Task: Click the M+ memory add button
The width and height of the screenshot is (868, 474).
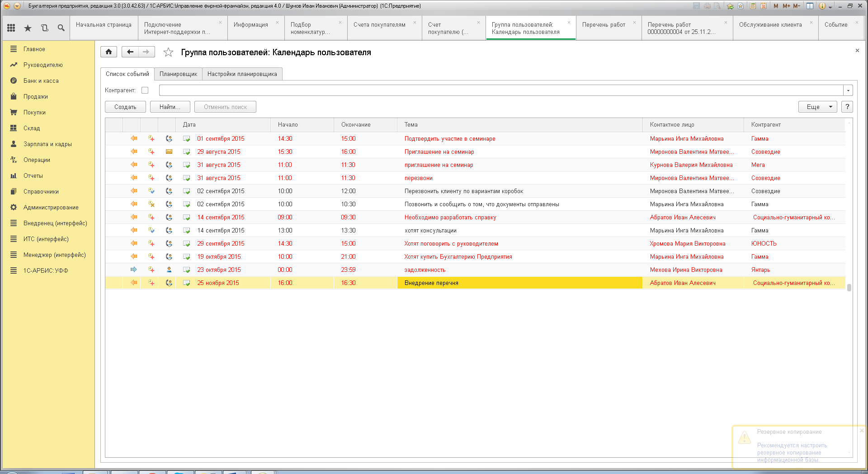Action: (787, 6)
